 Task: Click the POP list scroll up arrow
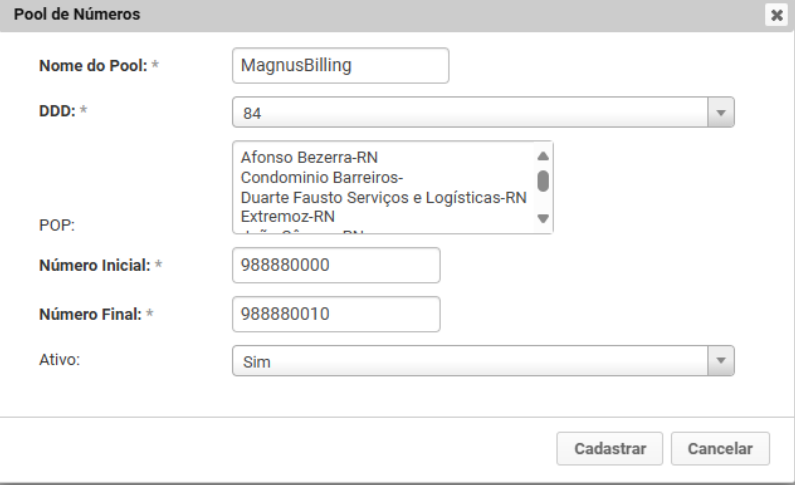543,156
